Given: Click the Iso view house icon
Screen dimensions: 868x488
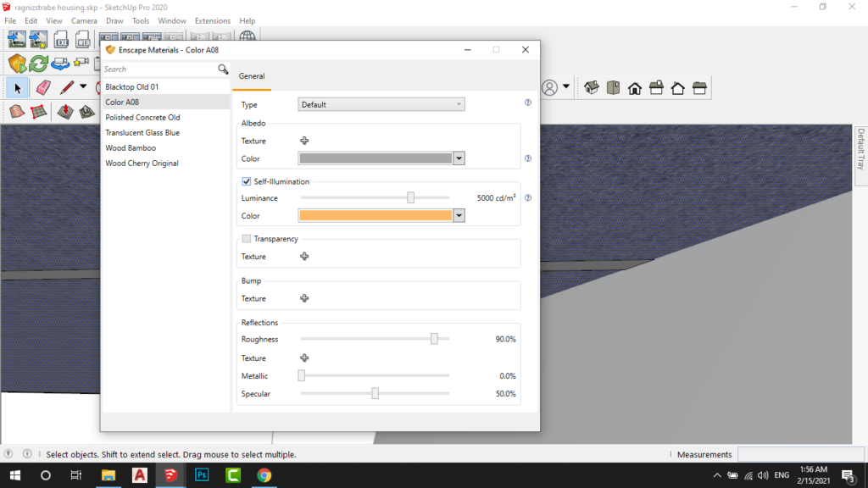Looking at the screenshot, I should (x=591, y=87).
